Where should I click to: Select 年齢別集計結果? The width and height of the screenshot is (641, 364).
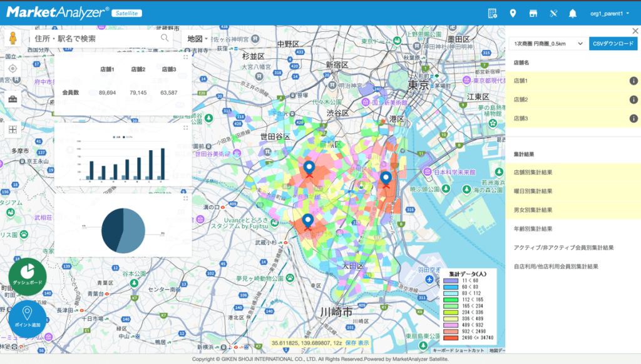point(573,229)
